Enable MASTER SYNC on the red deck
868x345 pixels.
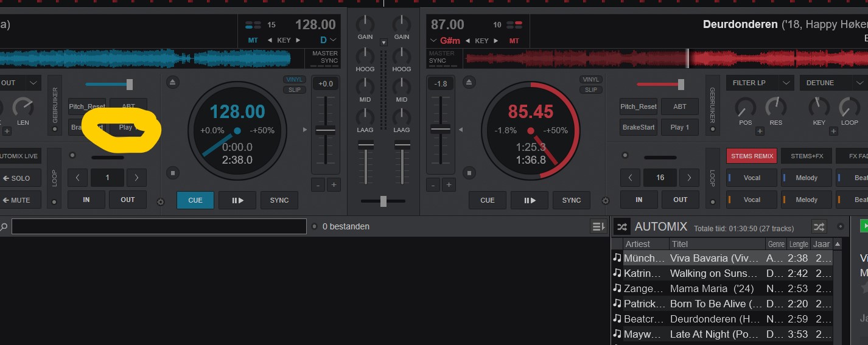(x=441, y=57)
